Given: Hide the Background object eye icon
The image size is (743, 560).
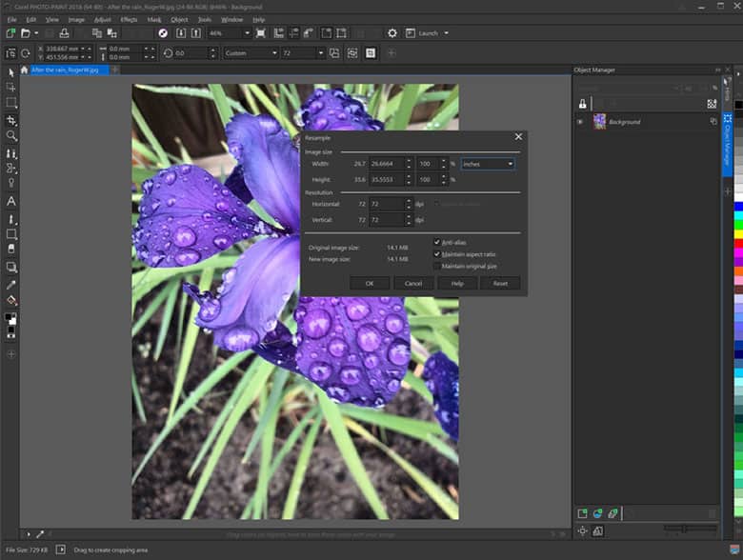Looking at the screenshot, I should coord(579,122).
